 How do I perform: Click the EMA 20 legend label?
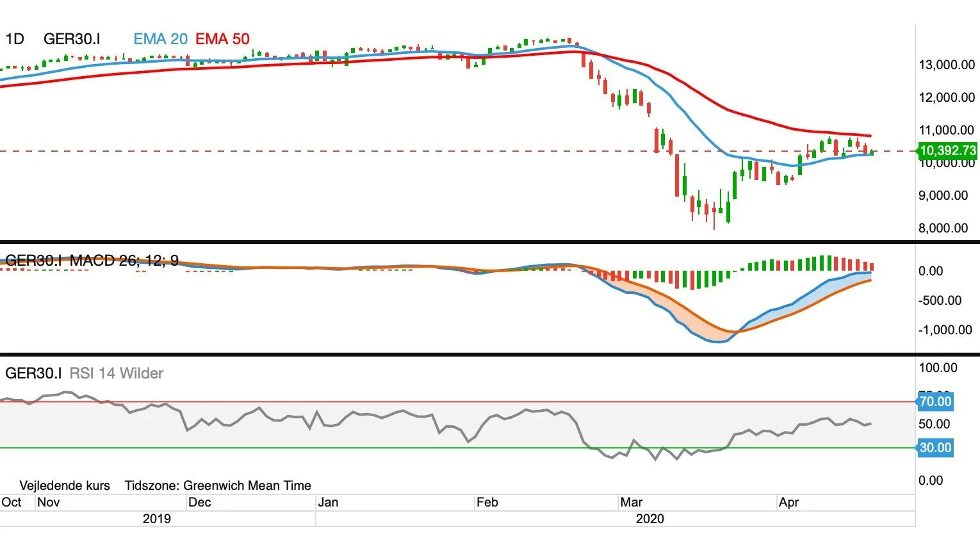coord(160,39)
